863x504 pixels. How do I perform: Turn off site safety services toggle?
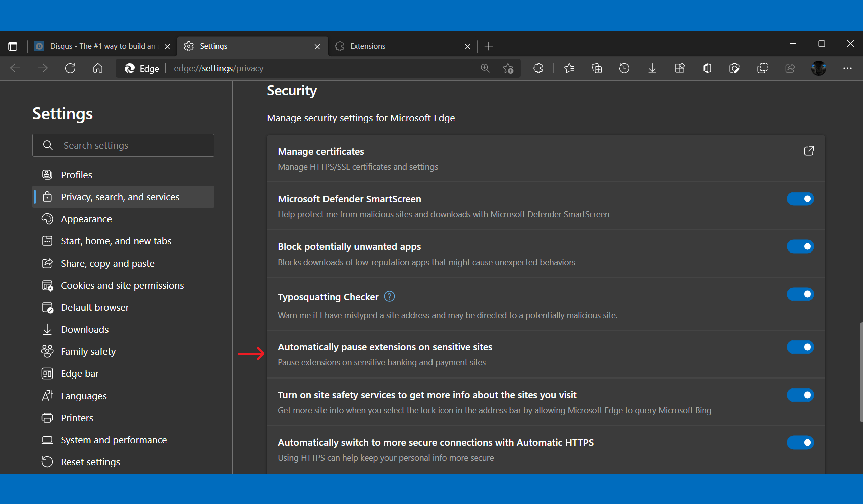pyautogui.click(x=800, y=395)
